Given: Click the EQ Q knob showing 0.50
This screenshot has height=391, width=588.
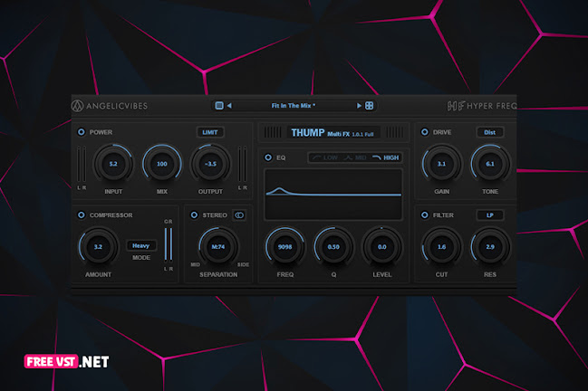Looking at the screenshot, I should [x=333, y=247].
